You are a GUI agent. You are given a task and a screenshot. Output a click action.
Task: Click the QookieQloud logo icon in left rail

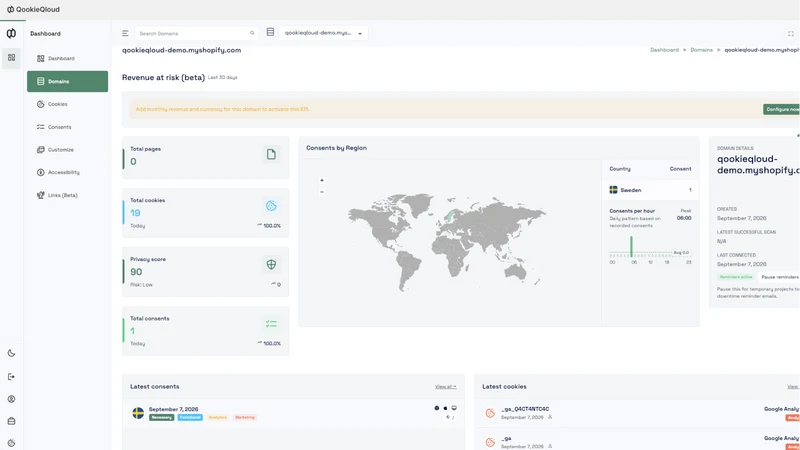tap(11, 33)
